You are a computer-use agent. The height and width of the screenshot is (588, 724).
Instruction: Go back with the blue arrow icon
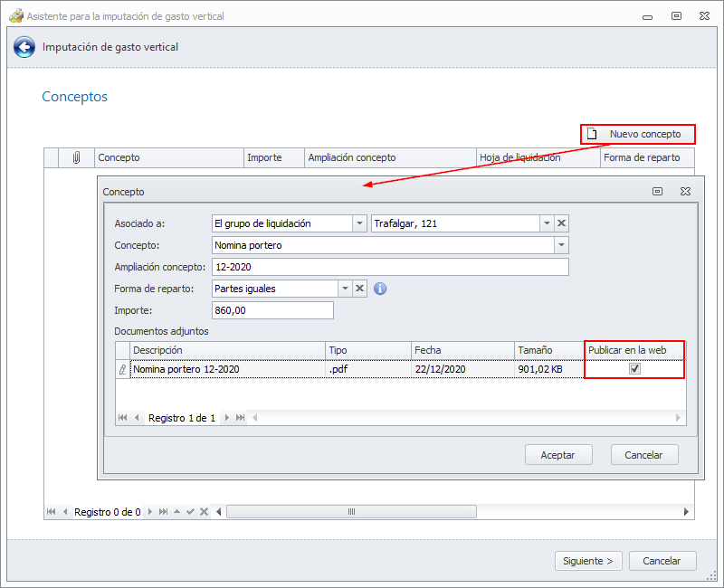click(24, 47)
